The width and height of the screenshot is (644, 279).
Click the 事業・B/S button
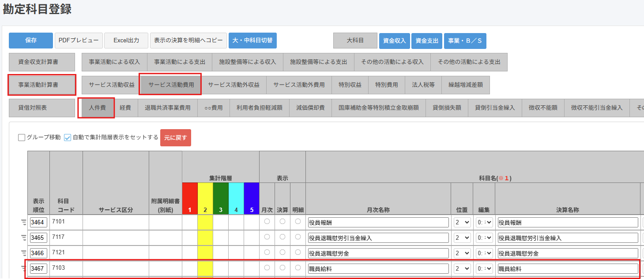point(465,41)
